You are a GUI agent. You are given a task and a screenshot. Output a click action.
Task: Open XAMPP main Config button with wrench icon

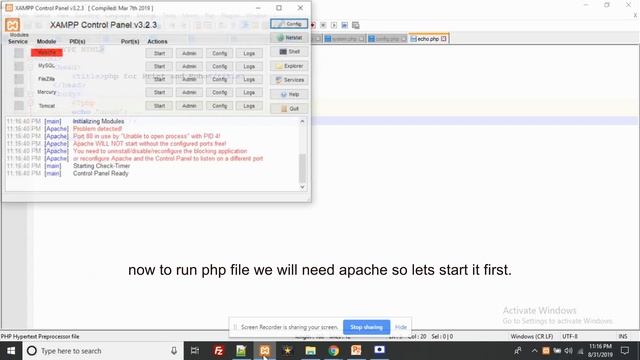tap(289, 24)
